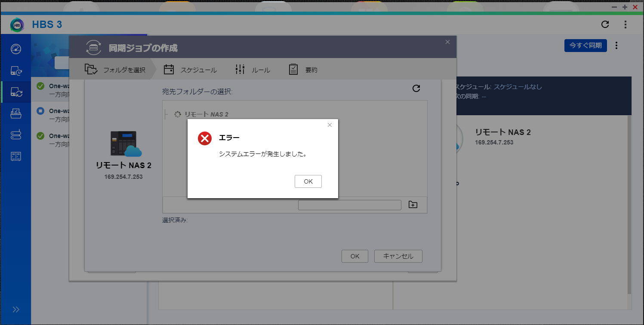Click the HBS 3 refresh icon
644x325 pixels.
click(605, 25)
